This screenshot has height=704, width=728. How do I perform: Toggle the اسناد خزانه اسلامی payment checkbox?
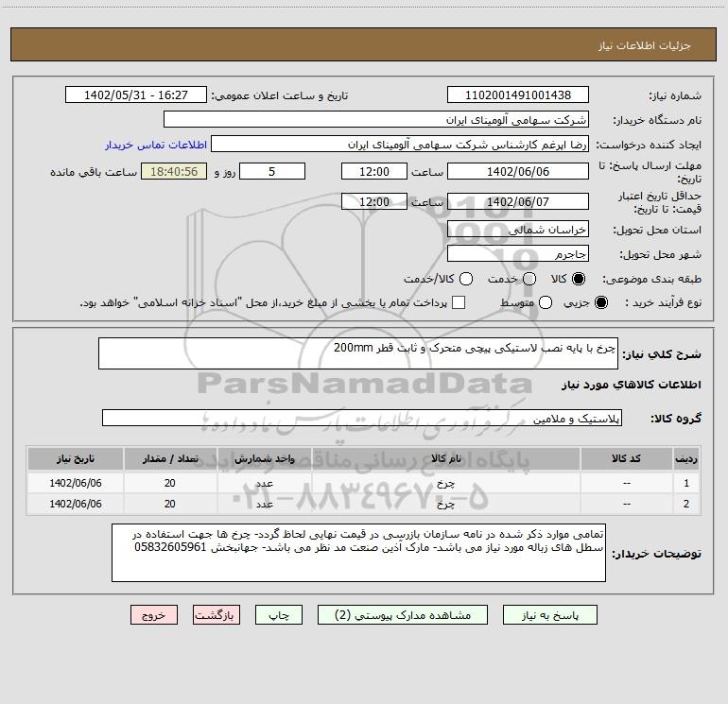[x=459, y=302]
